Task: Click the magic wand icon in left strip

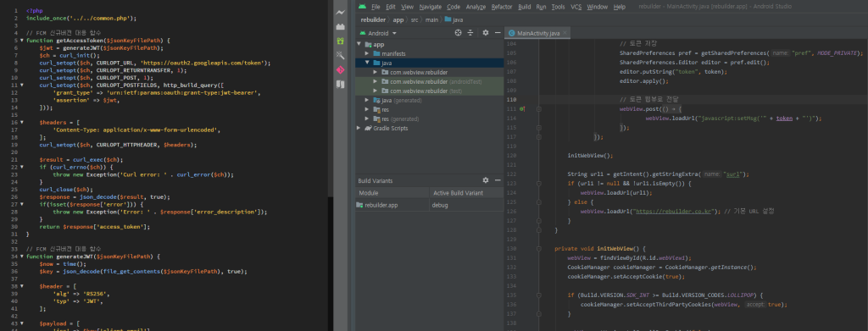Action: (x=341, y=55)
